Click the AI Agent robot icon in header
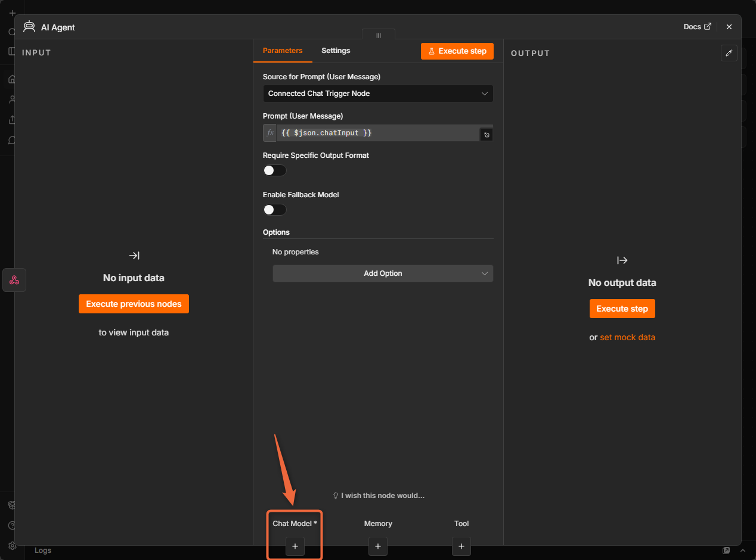Viewport: 756px width, 560px height. point(29,27)
